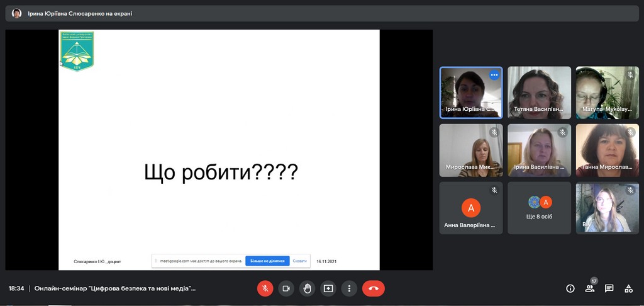The height and width of the screenshot is (306, 644).
Task: Open the chat panel icon
Action: click(609, 288)
